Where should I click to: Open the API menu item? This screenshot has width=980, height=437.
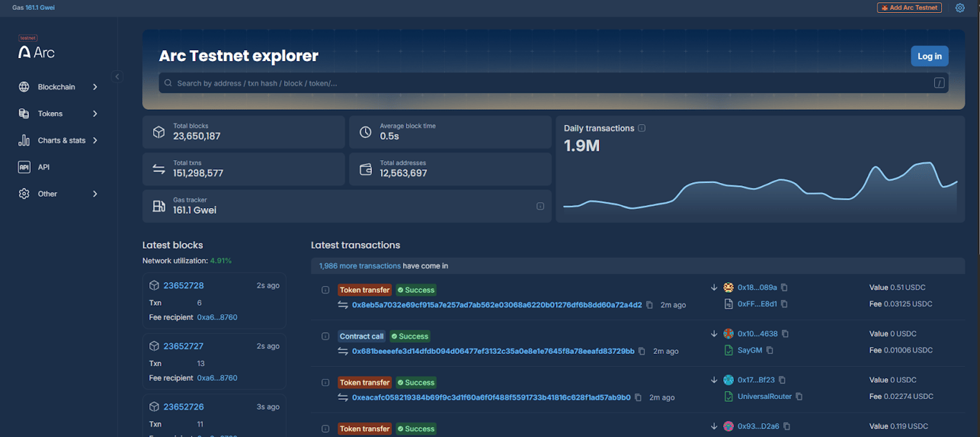click(43, 167)
